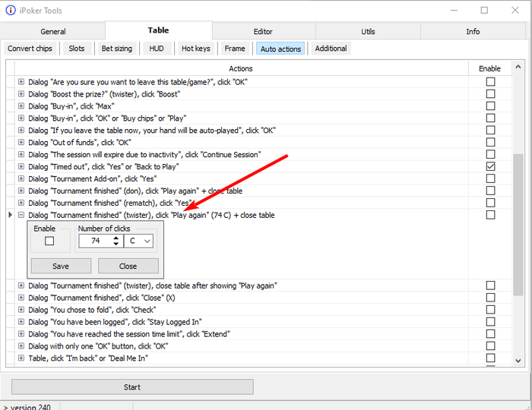The width and height of the screenshot is (532, 410).
Task: Open the Additional sub-tab
Action: 331,49
